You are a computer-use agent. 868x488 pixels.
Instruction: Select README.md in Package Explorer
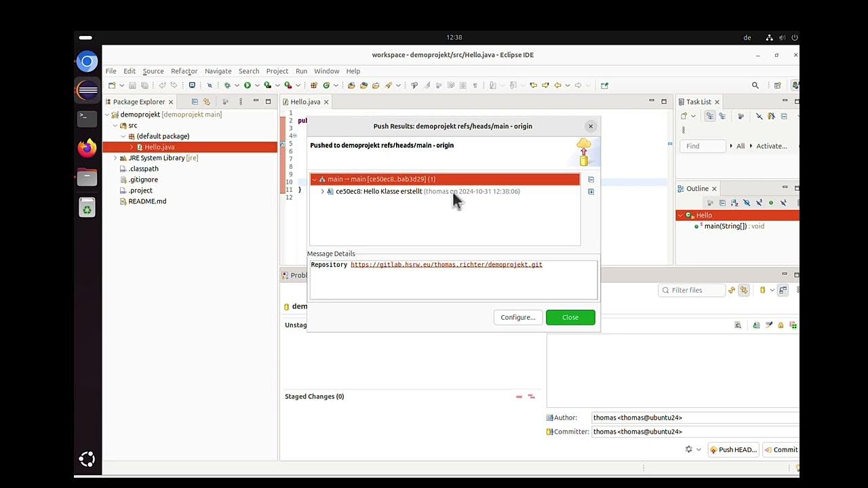pos(147,201)
